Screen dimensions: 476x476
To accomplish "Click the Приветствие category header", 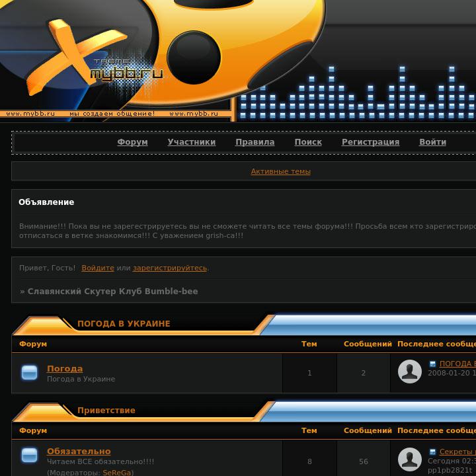I will point(106,410).
